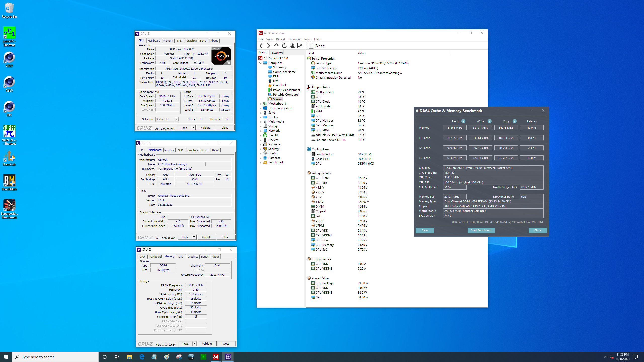Open Microsoft Edge from the taskbar
Screen dimensions: 644x362
point(142,357)
